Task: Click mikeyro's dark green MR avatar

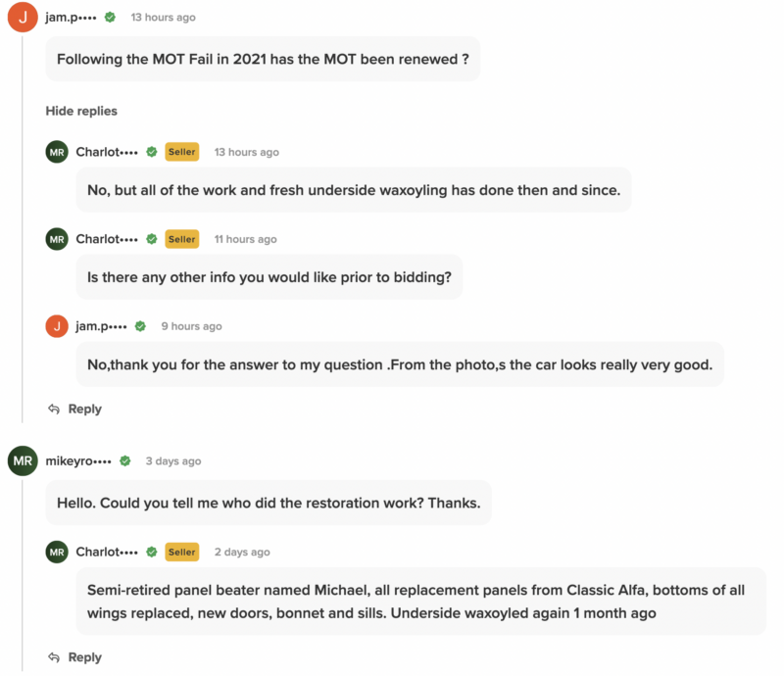Action: (23, 461)
